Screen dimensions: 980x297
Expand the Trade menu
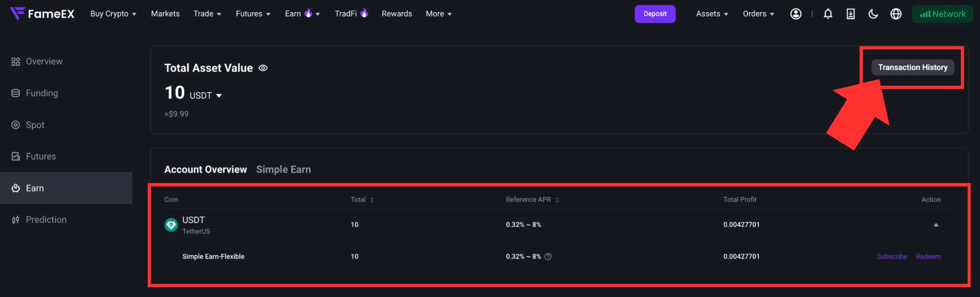click(x=207, y=14)
